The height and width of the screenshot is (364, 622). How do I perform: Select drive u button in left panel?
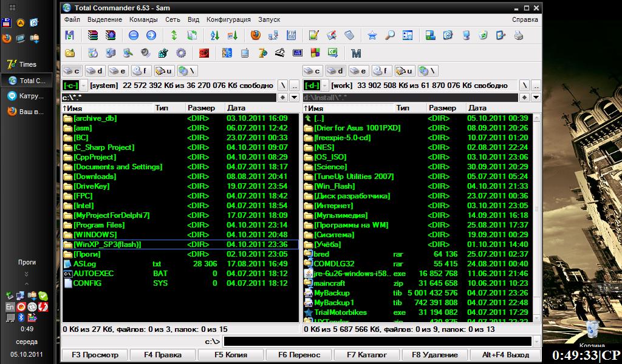165,71
